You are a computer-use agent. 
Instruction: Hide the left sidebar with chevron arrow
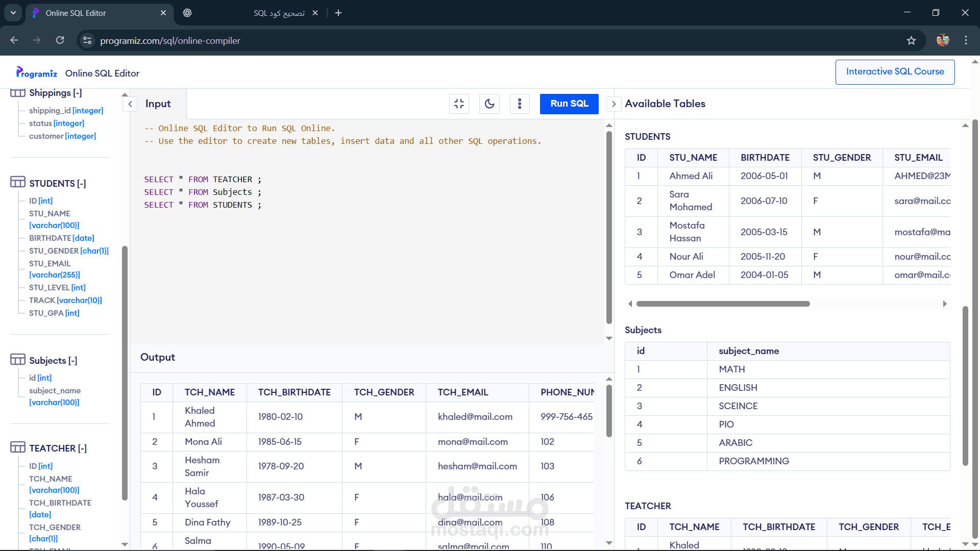tap(130, 104)
